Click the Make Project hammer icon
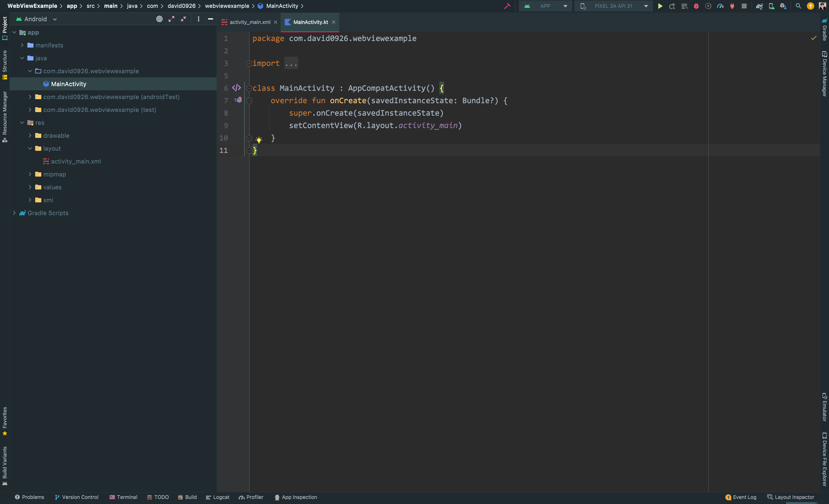Screen dimensions: 829x504 pyautogui.click(x=507, y=6)
